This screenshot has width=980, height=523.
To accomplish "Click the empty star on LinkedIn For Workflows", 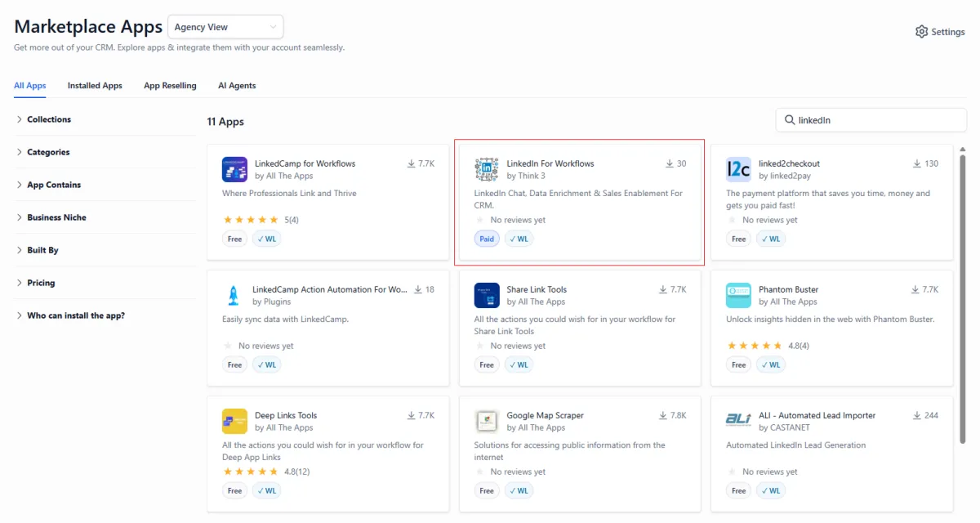I will point(479,220).
